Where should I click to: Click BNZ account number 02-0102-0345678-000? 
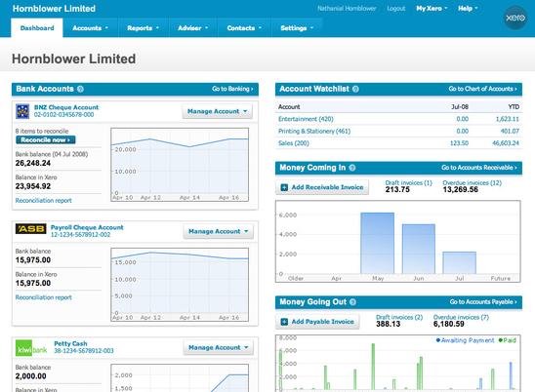(63, 115)
